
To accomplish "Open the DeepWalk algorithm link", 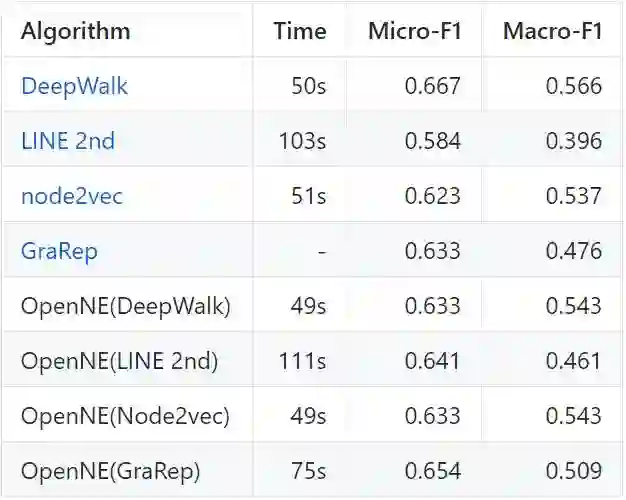I will (74, 86).
